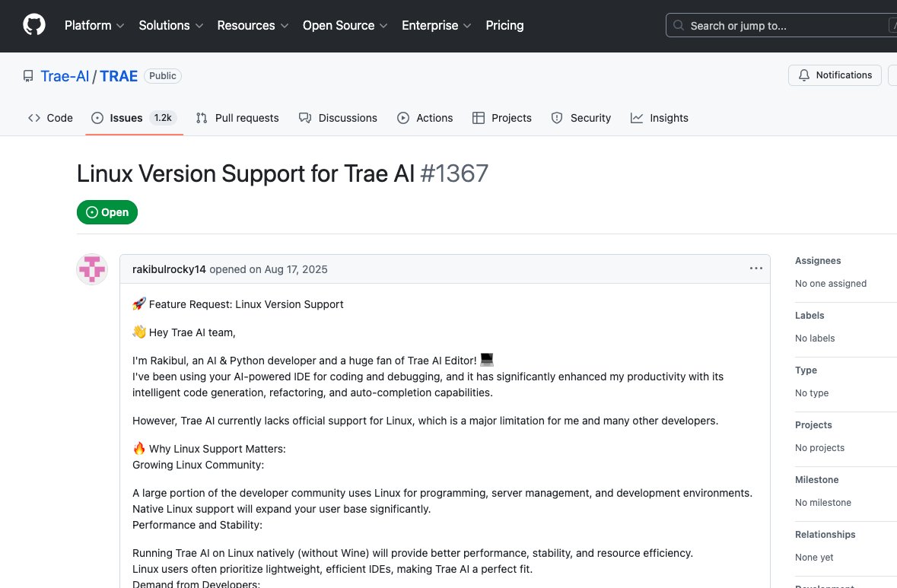This screenshot has width=897, height=588.
Task: Switch to the Code tab
Action: pos(50,118)
